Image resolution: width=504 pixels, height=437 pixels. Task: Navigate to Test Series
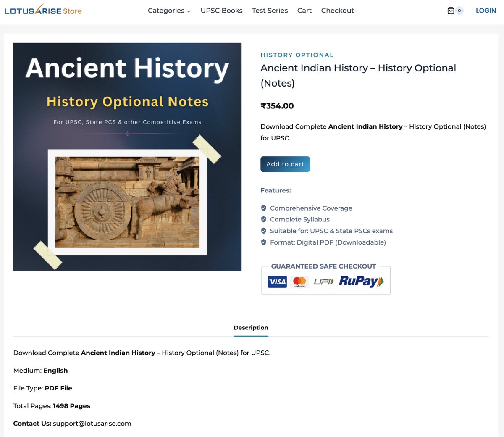(x=270, y=11)
